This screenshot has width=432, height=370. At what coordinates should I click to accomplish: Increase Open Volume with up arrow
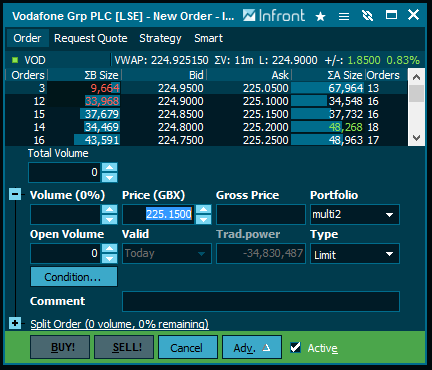(110, 249)
